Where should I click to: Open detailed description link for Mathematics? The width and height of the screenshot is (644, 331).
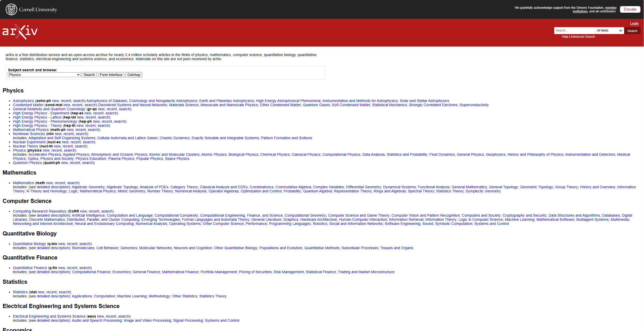(53, 187)
